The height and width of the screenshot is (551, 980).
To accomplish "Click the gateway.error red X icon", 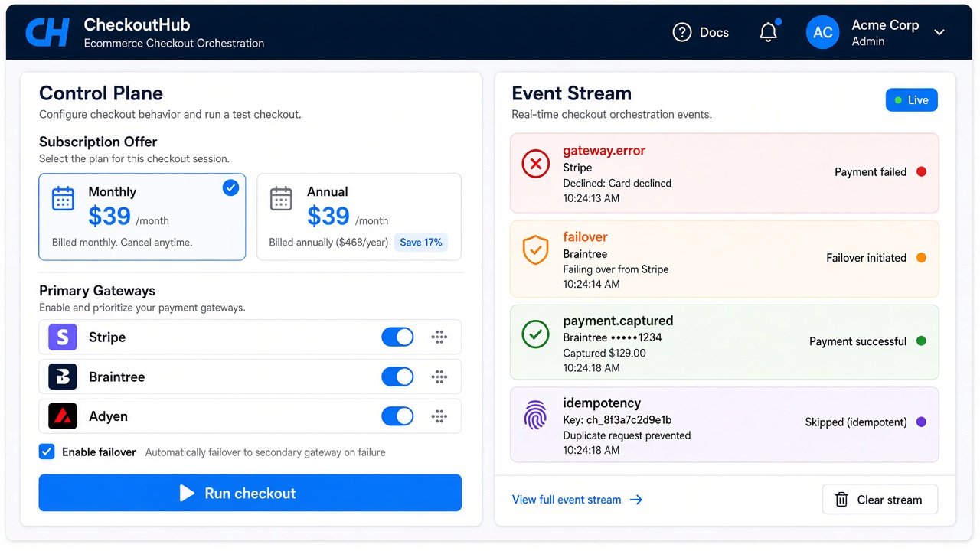I will tap(535, 164).
